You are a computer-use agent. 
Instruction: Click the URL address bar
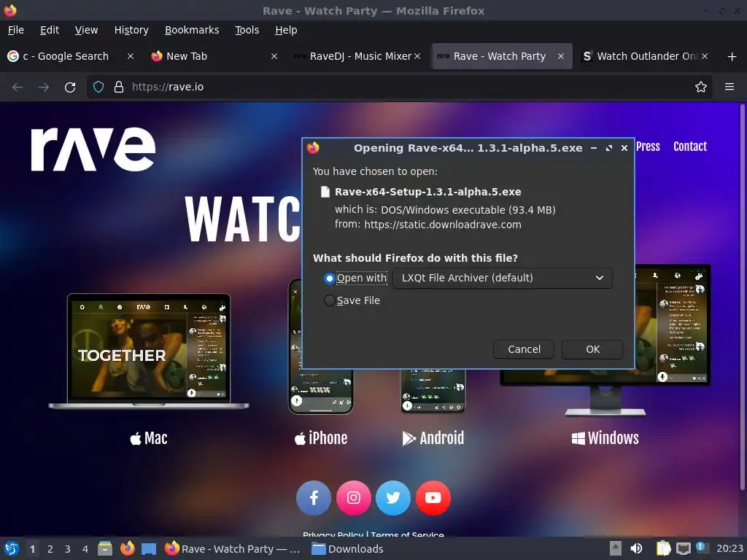(x=400, y=87)
